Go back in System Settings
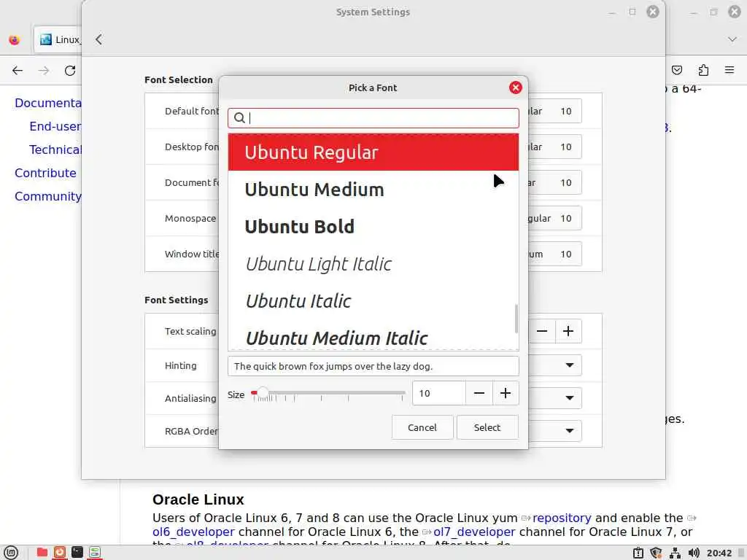 98,39
